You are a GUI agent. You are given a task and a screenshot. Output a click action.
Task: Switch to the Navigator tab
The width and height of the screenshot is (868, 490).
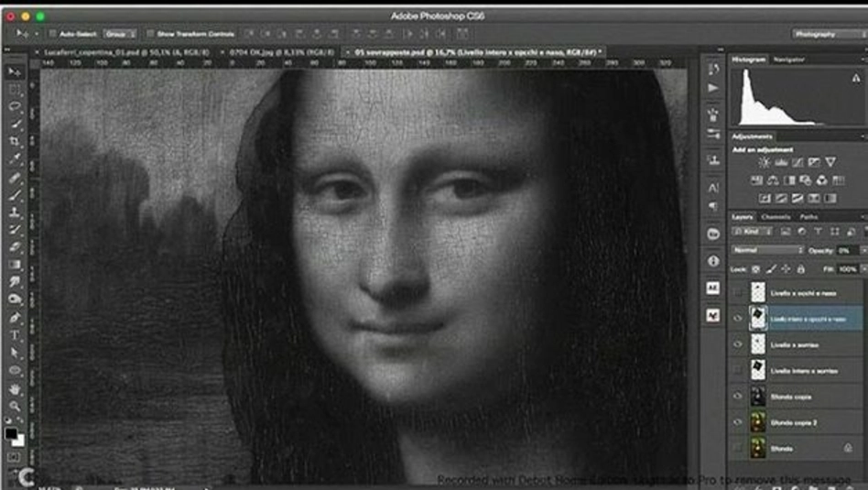[789, 60]
